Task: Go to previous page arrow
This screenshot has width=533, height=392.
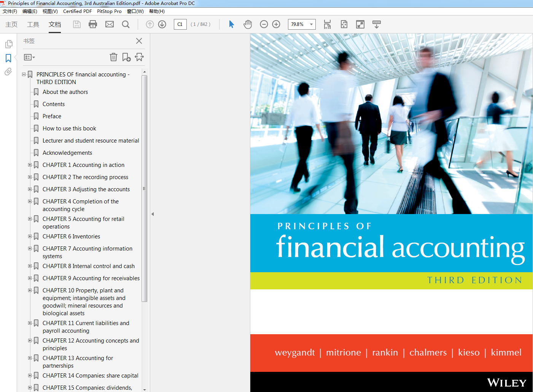Action: [x=150, y=24]
